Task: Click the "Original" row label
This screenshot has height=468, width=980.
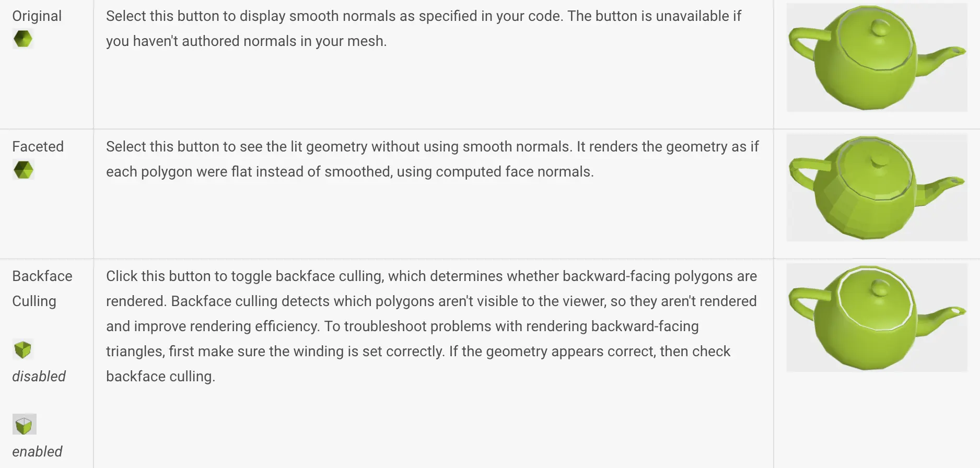Action: pos(37,16)
